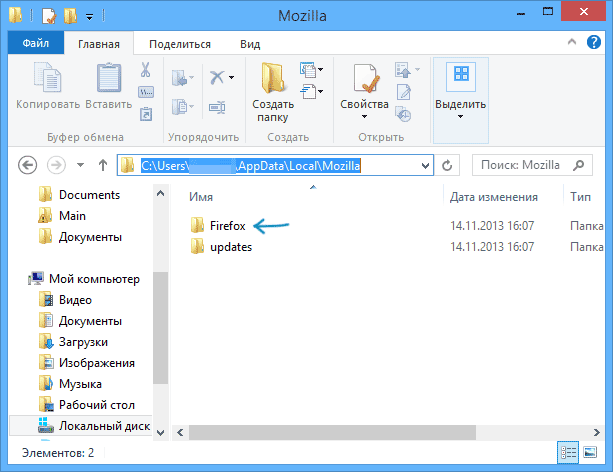Open the Properties (Свойства) dropdown arrow
The image size is (613, 472).
[x=364, y=117]
